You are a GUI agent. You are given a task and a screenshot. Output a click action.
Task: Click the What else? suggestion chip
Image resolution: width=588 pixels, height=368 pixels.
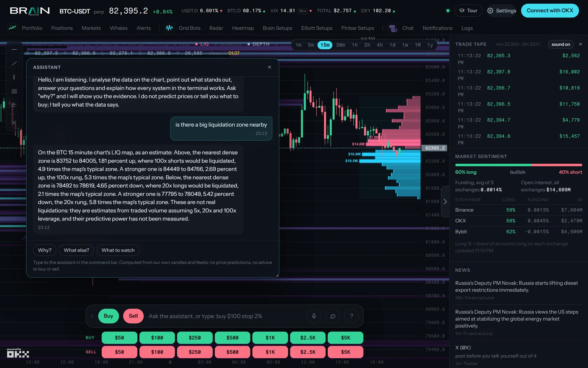click(x=77, y=250)
